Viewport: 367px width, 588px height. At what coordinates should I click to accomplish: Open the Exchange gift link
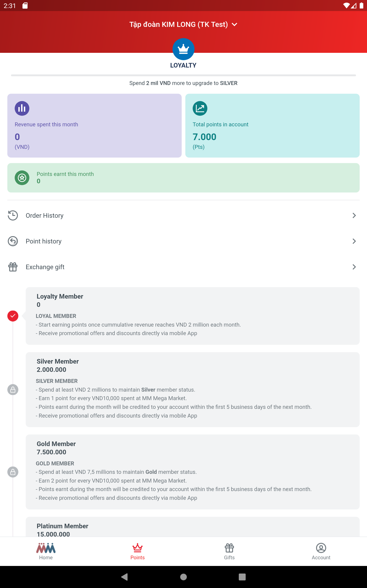point(45,267)
